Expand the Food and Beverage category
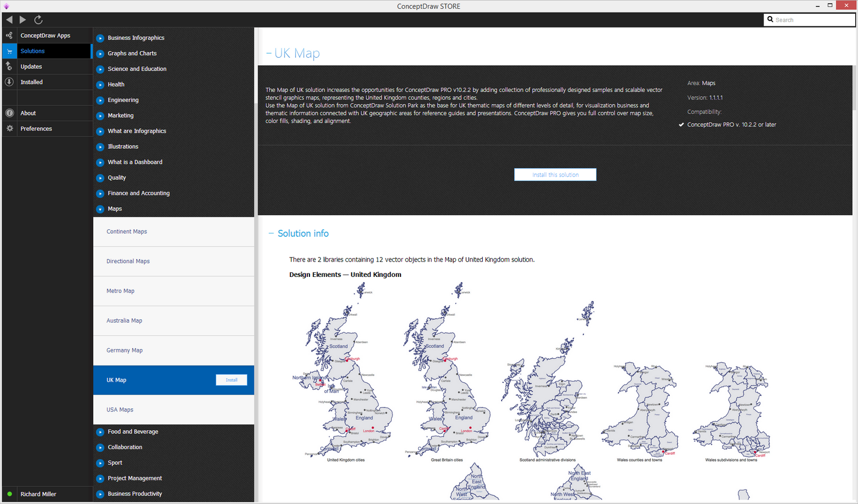The image size is (858, 504). click(x=100, y=432)
